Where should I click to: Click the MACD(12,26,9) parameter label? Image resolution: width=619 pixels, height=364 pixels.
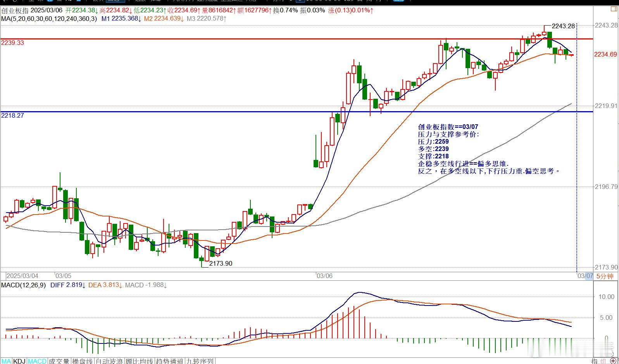[23, 285]
